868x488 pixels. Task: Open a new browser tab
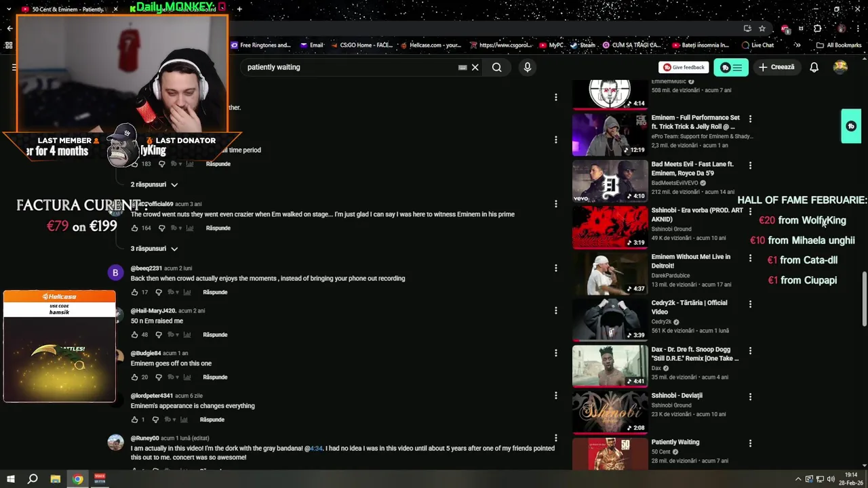click(x=239, y=9)
